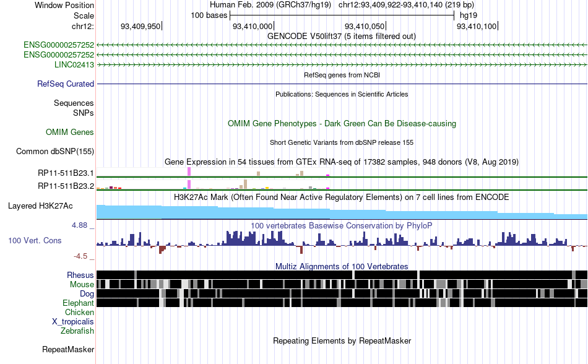Click the Multiz Alignments of 100 Vertebrates title
The height and width of the screenshot is (364, 588).
coord(342,267)
